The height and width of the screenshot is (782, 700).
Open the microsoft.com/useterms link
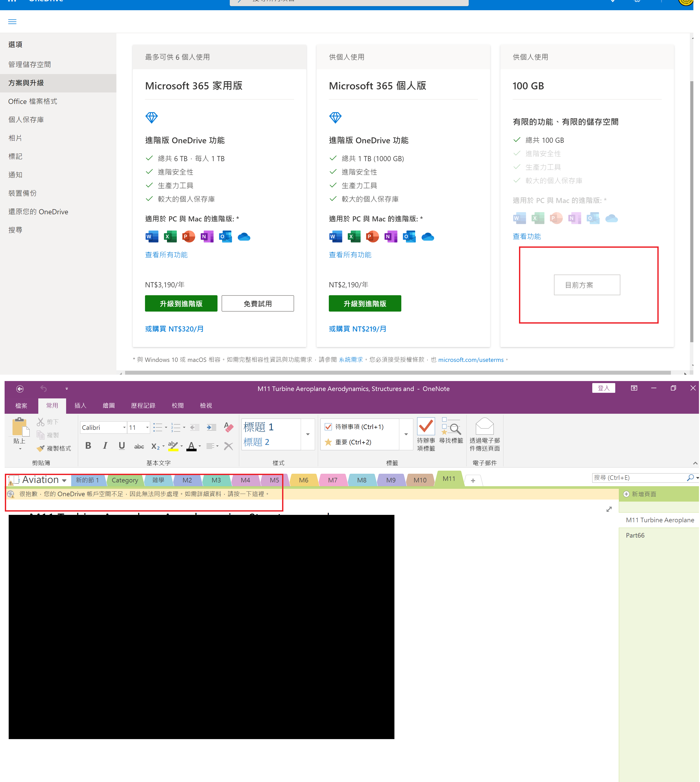(470, 360)
